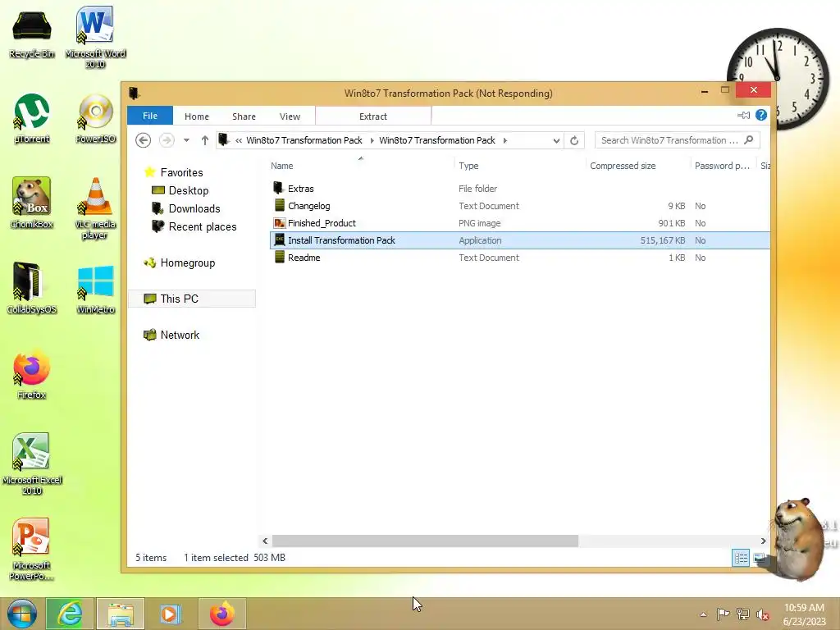Select the Readme text document
The image size is (840, 630).
coord(519,258)
